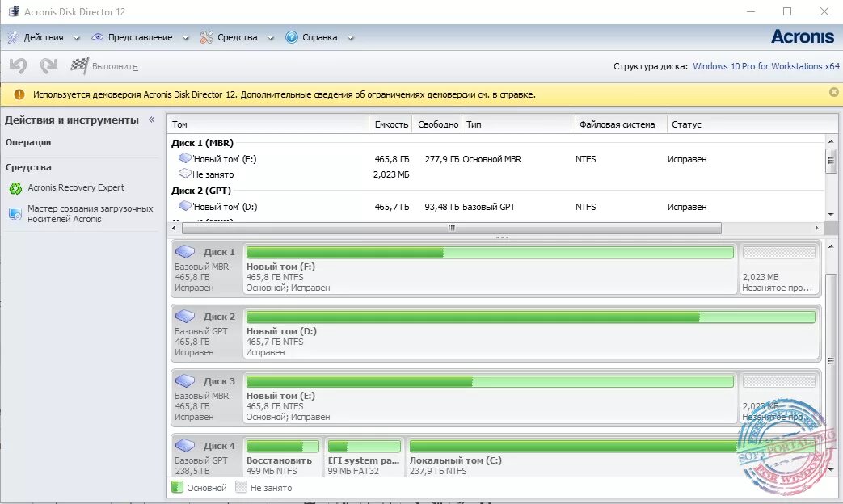Screen dimensions: 843x504
Task: Click the volume list scroll down arrow
Action: point(831,214)
